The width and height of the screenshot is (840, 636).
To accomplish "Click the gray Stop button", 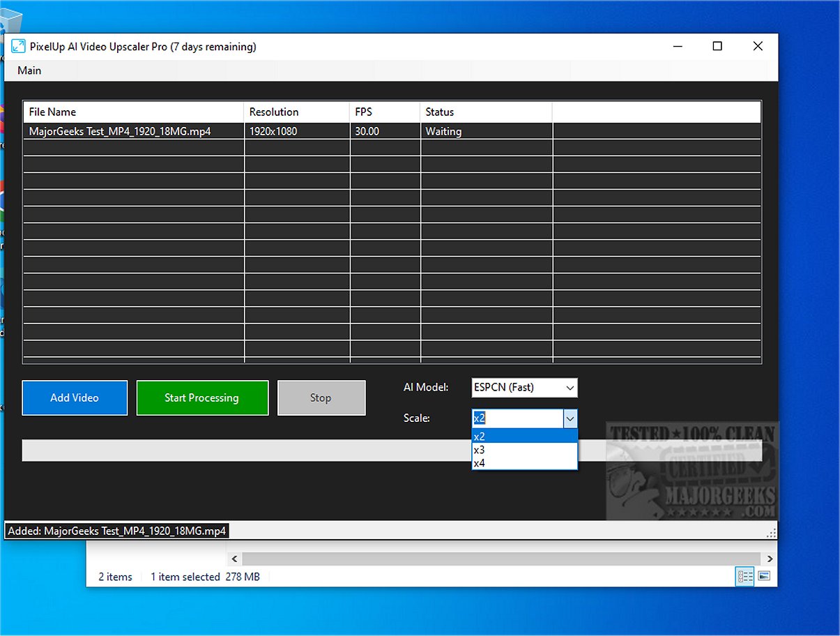I will [321, 397].
